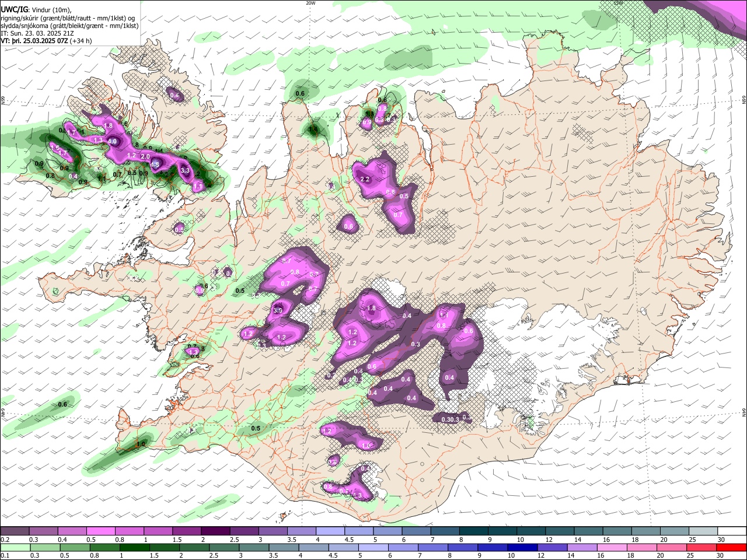This screenshot has width=747, height=560.
Task: Click the "VT: þri. 25.03.2025 07Z" valid-time line
Action: coord(46,41)
